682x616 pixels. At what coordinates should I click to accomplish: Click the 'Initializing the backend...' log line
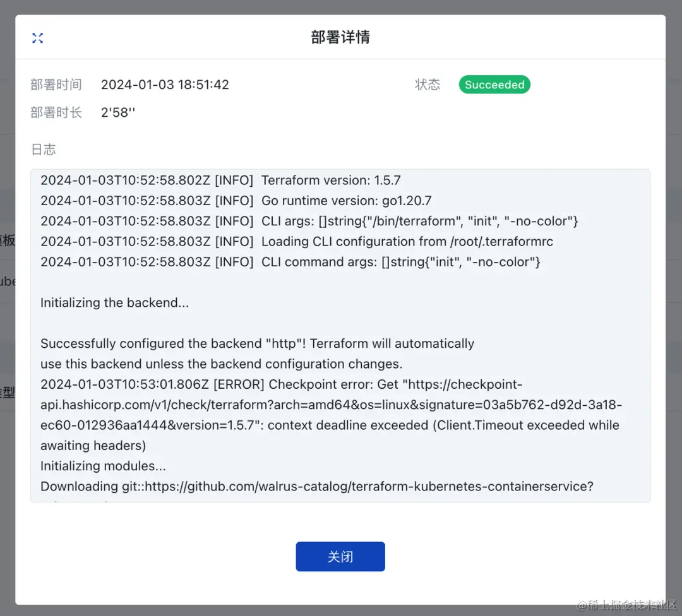(115, 302)
